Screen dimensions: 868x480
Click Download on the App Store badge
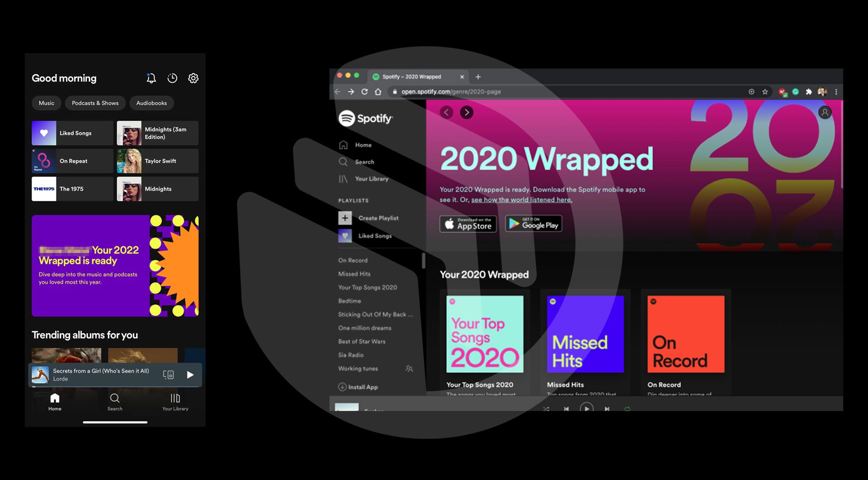468,224
